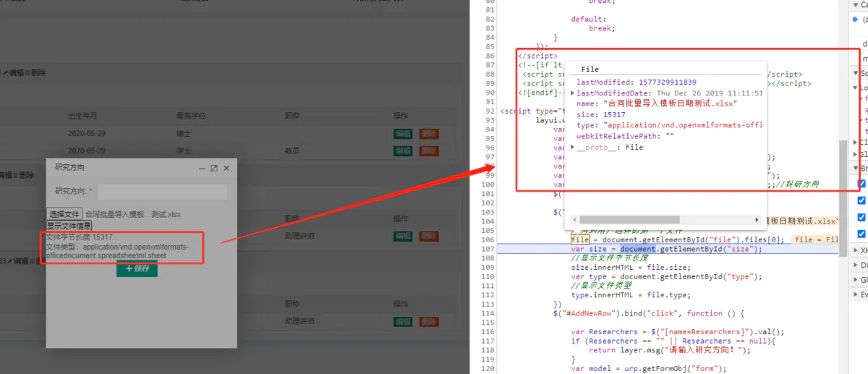
Task: Uncheck the first breakpoint checkbox
Action: [861, 184]
